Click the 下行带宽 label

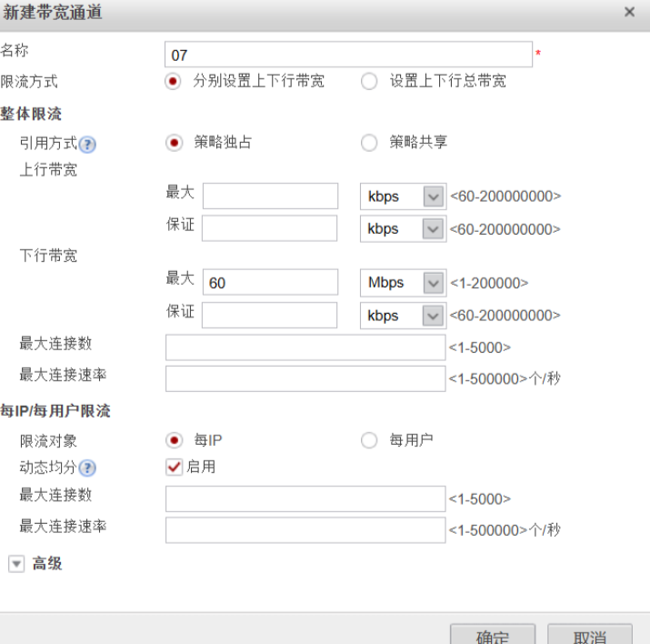[x=48, y=256]
